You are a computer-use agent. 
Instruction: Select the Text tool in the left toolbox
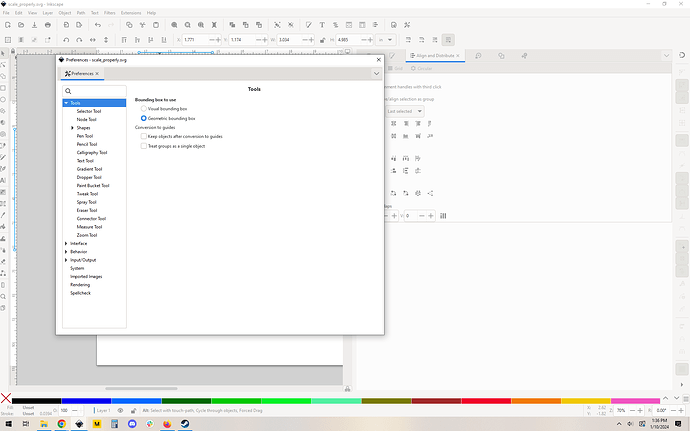[3, 180]
